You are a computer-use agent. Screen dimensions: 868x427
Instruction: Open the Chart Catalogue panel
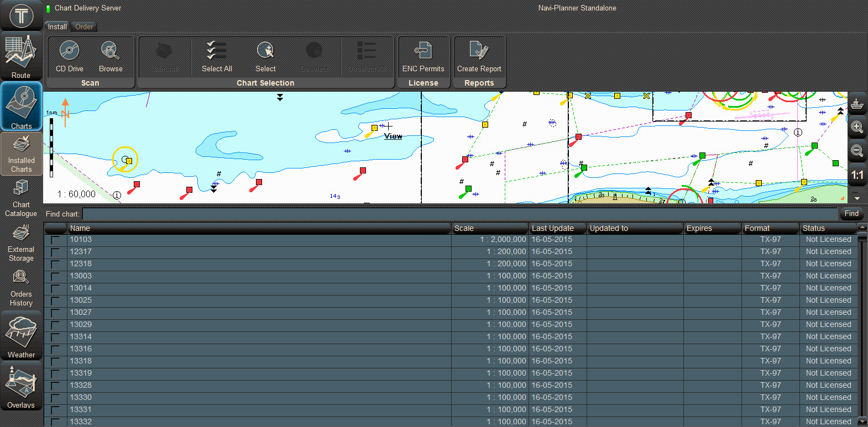pyautogui.click(x=21, y=198)
